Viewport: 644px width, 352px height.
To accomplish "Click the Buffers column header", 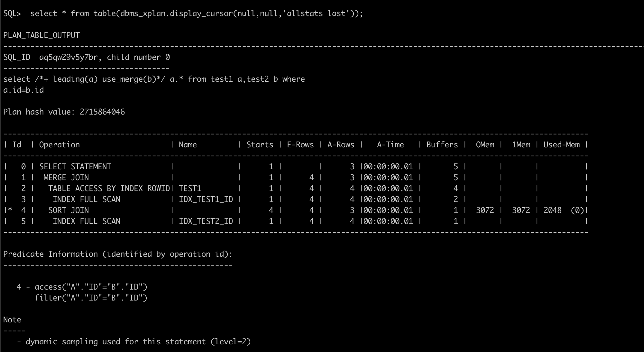I will click(442, 145).
